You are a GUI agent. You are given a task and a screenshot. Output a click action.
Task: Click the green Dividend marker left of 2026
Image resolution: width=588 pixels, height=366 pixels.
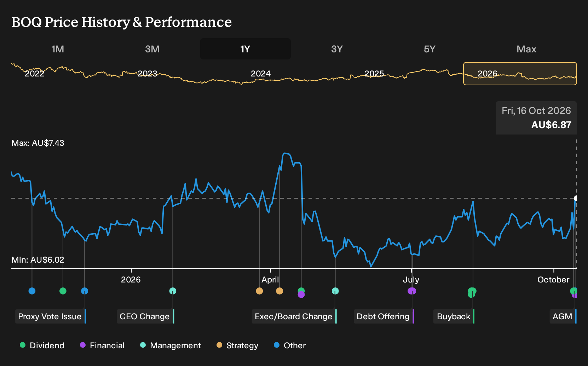point(63,291)
